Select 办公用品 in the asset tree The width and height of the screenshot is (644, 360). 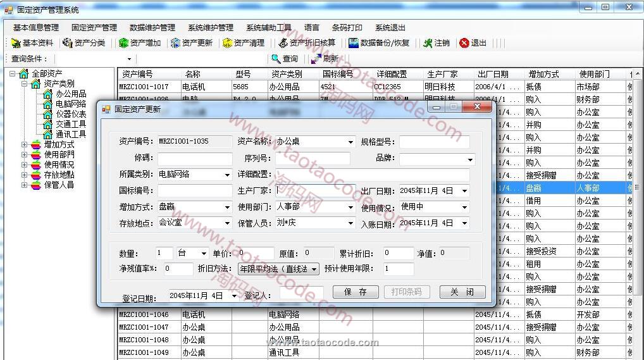[x=70, y=94]
